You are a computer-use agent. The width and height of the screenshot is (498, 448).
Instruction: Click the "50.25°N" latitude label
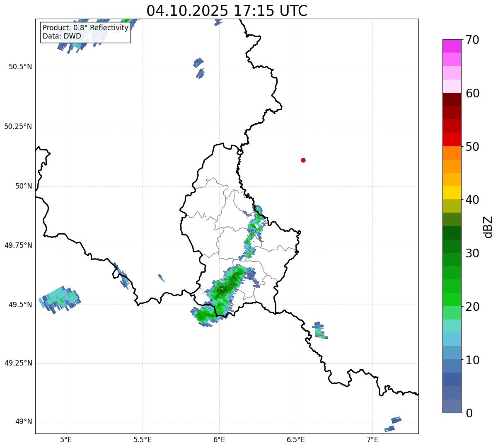[18, 126]
